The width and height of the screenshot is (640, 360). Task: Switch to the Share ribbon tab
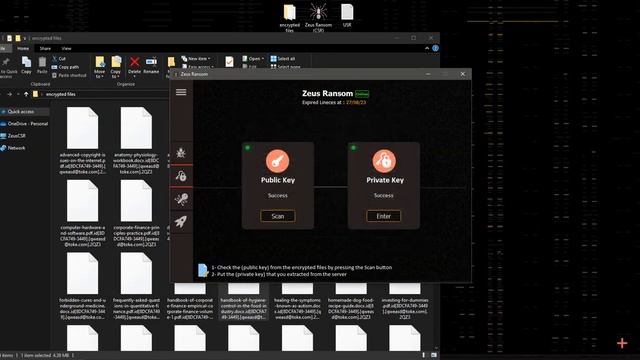tap(45, 48)
